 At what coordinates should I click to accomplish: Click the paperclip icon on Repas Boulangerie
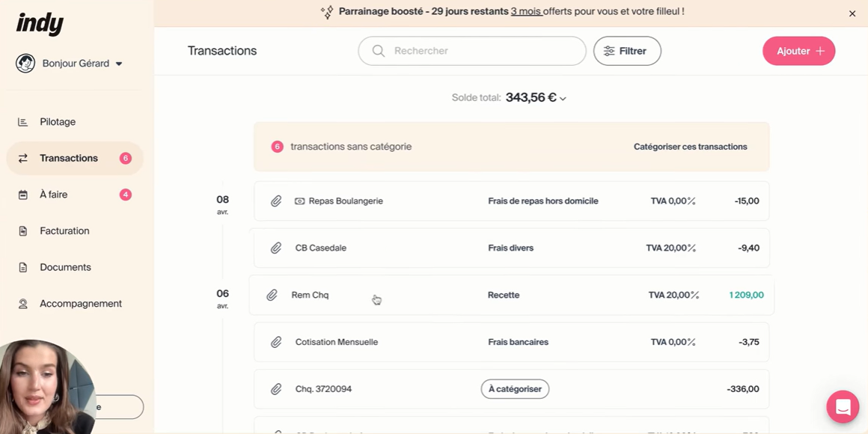pos(276,201)
